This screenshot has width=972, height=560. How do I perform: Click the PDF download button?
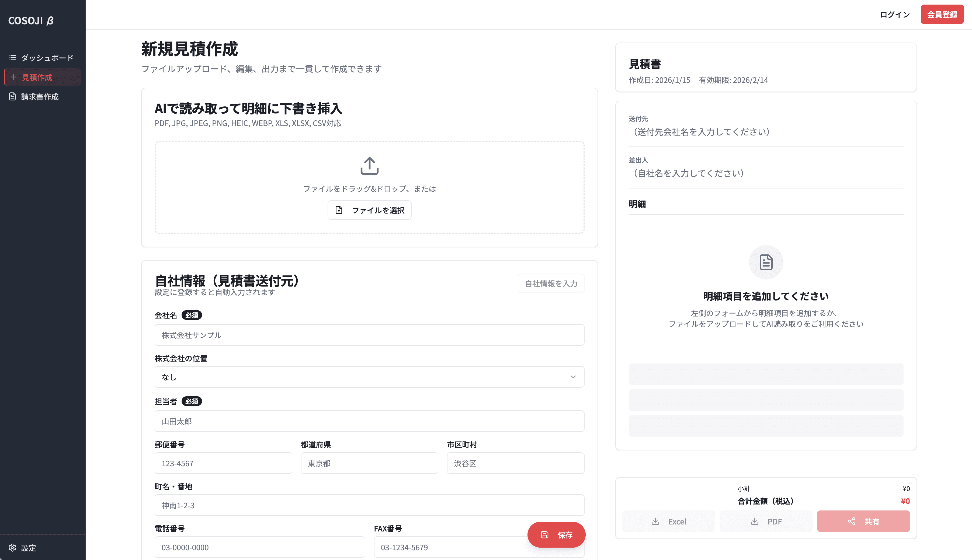pos(766,521)
